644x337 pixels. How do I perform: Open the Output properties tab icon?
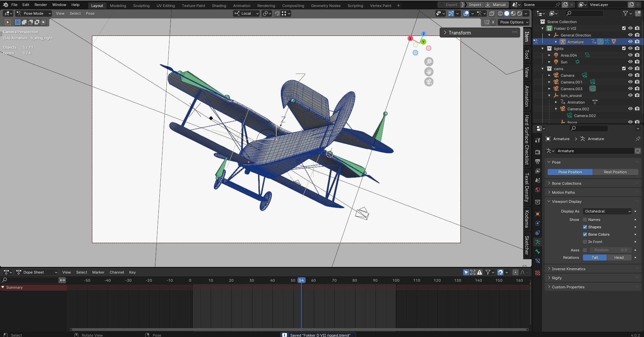pyautogui.click(x=538, y=162)
